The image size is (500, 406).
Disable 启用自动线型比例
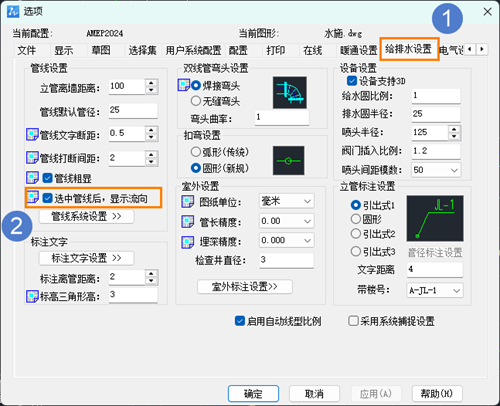pyautogui.click(x=240, y=321)
